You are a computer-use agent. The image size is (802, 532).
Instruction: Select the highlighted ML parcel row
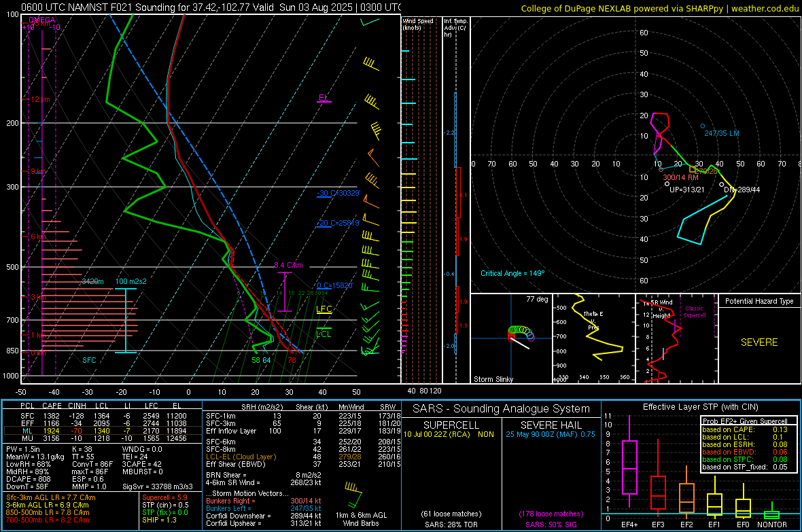(103, 431)
